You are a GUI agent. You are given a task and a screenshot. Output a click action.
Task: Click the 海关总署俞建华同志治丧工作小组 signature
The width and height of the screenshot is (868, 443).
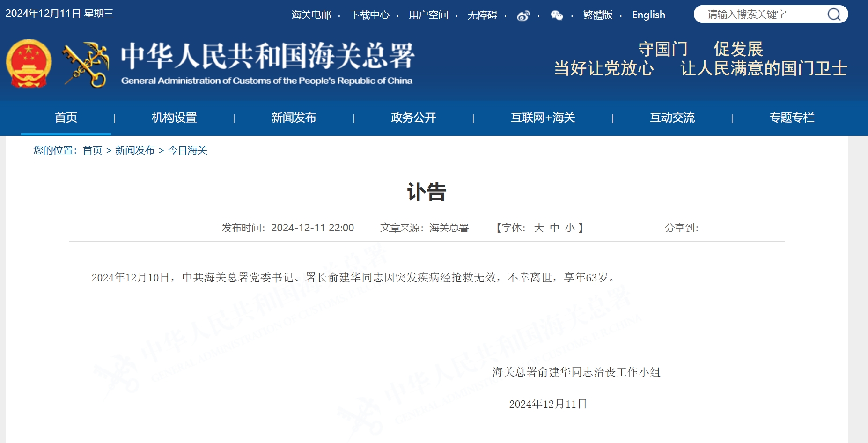click(x=576, y=372)
